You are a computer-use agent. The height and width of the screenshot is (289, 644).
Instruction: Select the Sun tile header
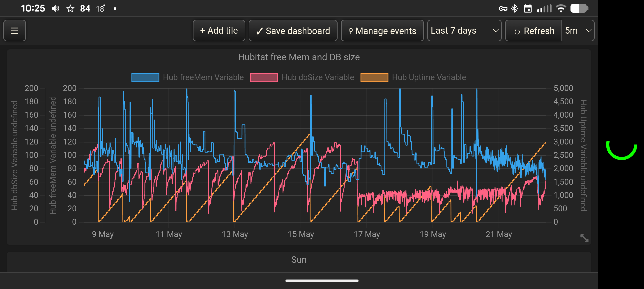pyautogui.click(x=299, y=260)
